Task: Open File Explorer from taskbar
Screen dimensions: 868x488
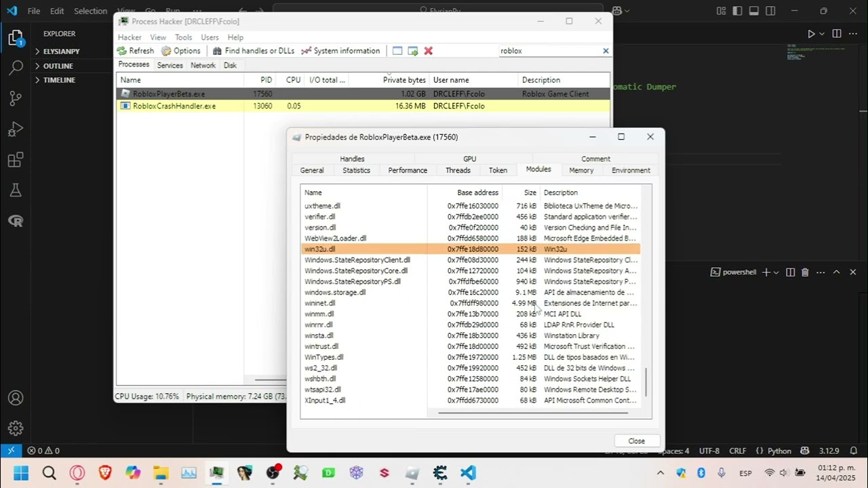Action: pos(161,472)
